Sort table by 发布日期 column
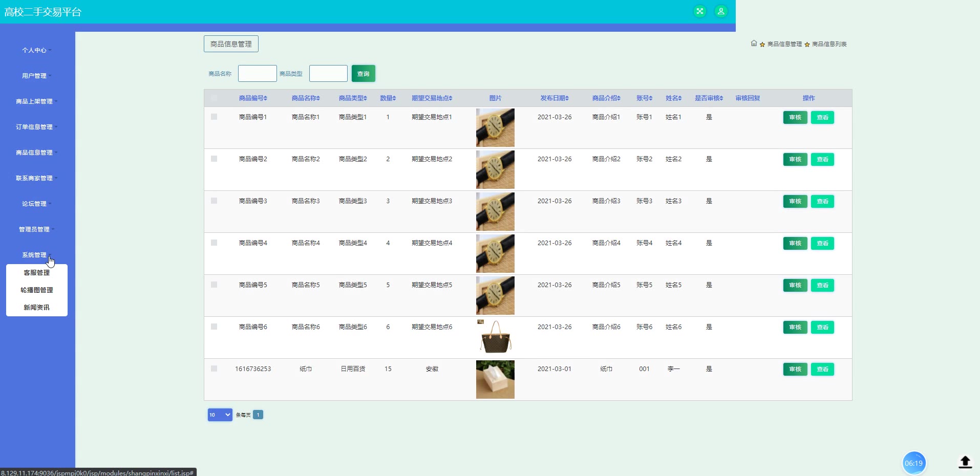The width and height of the screenshot is (980, 476). point(555,98)
